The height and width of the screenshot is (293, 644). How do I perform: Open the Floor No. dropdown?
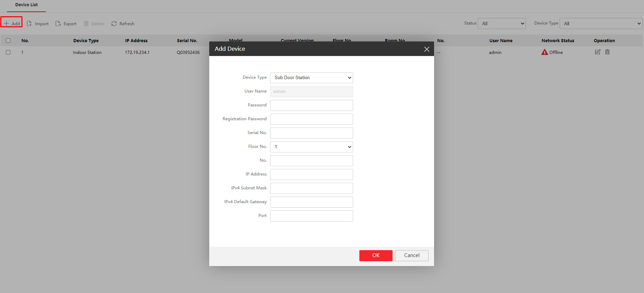312,147
